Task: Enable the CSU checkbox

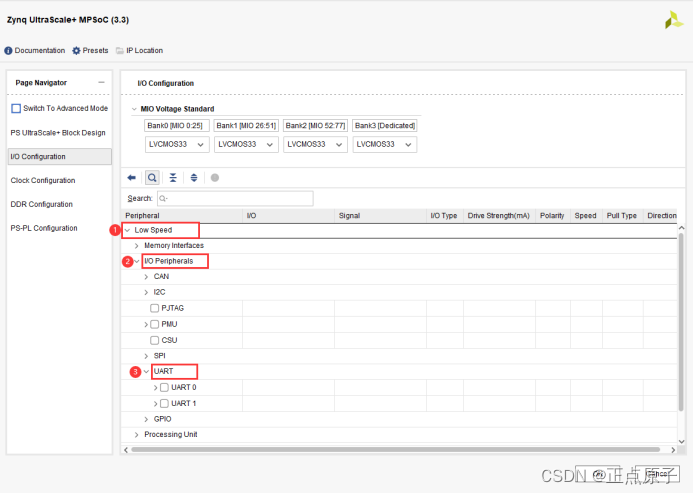Action: [154, 340]
